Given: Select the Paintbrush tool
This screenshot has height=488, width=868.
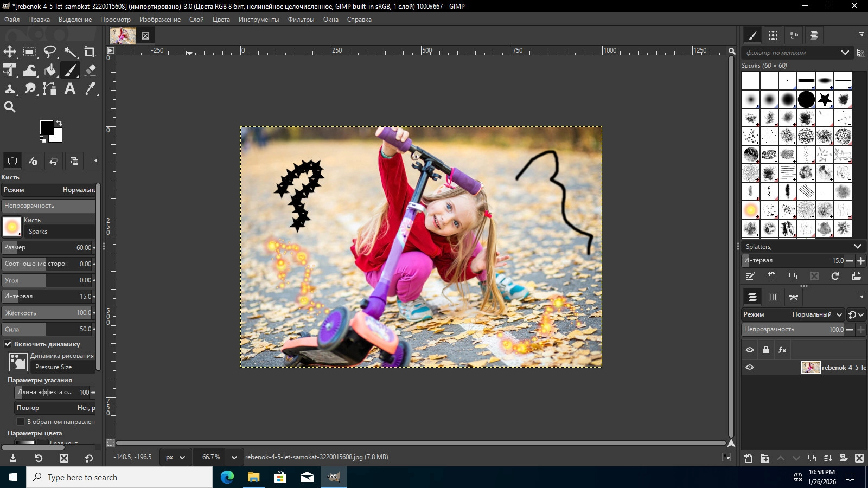Looking at the screenshot, I should click(70, 70).
